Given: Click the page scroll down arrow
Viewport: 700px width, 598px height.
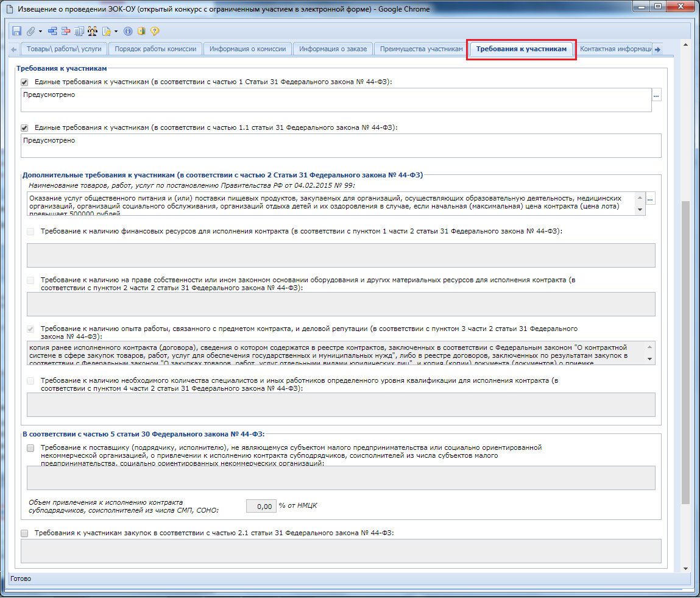Looking at the screenshot, I should coord(686,569).
